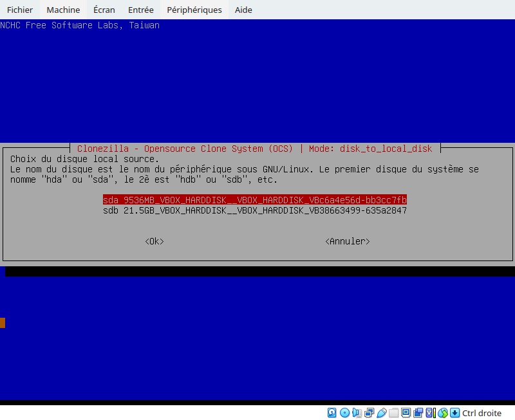Click the network adapters status icon
The image size is (515, 420).
pyautogui.click(x=369, y=412)
